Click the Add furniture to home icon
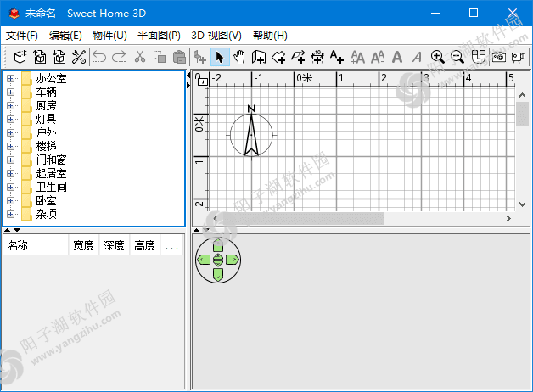Image resolution: width=533 pixels, height=392 pixels. click(x=199, y=57)
